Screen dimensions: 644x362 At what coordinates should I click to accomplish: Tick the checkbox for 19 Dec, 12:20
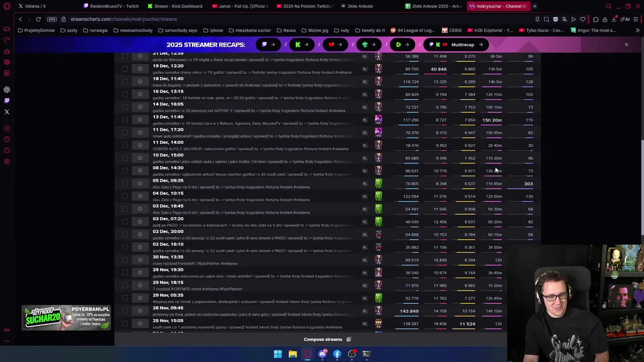pyautogui.click(x=125, y=69)
